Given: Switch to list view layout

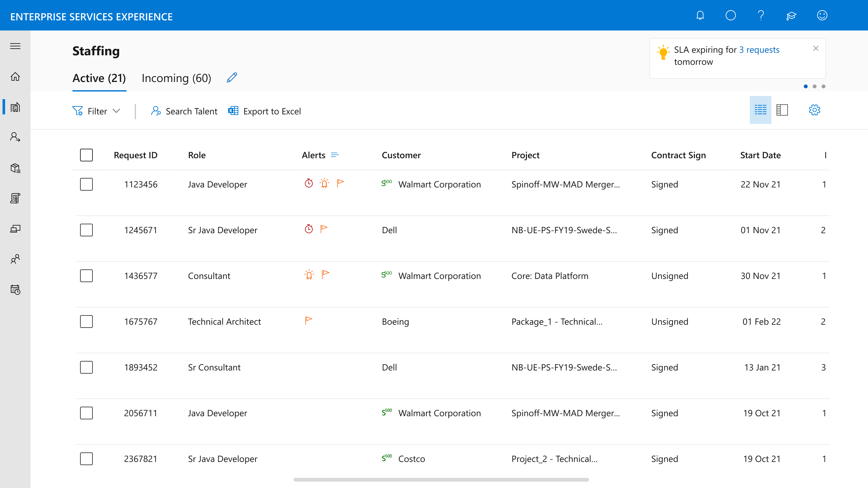Looking at the screenshot, I should 760,110.
